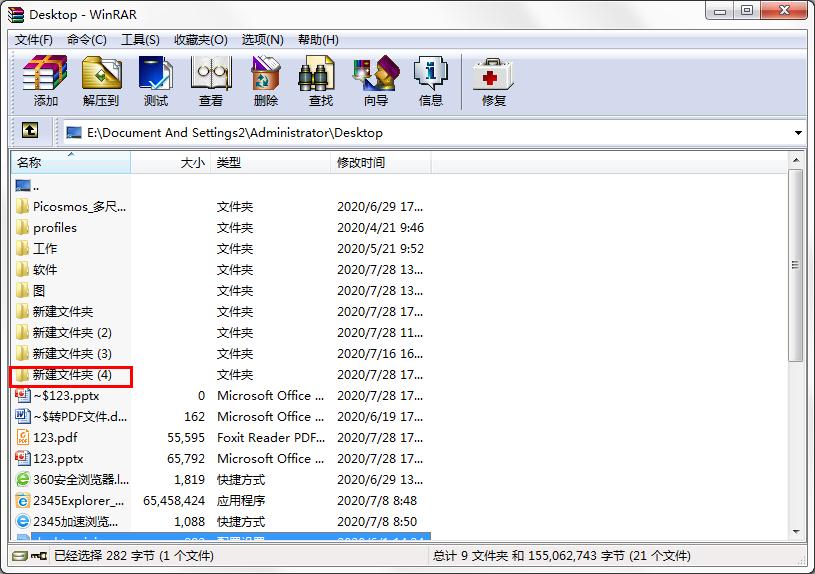Screen dimensions: 815x574
Task: Select the profiles folder name
Action: [x=55, y=228]
